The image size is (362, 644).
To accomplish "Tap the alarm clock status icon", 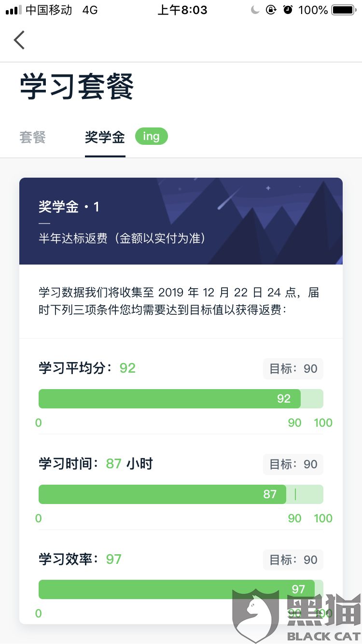I will coord(288,10).
